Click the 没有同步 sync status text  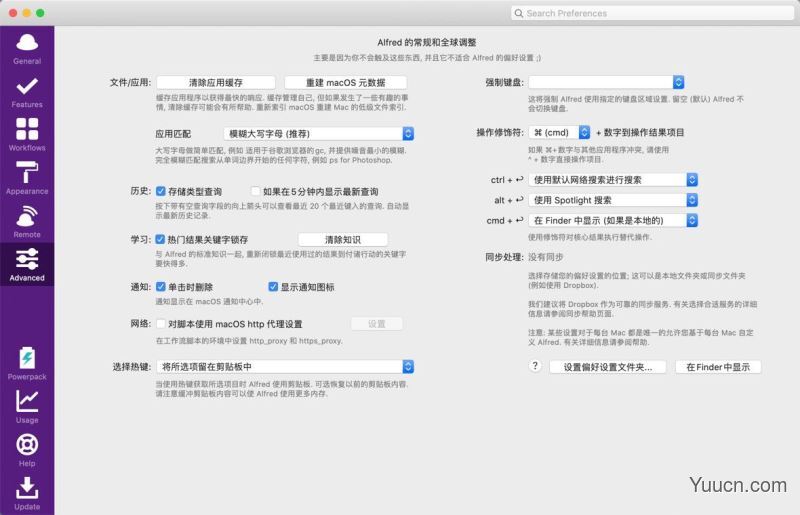(x=545, y=257)
